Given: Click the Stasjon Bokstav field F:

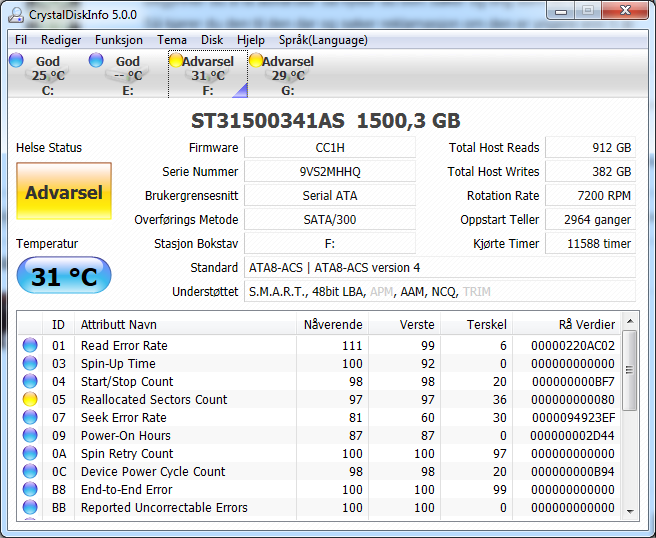Looking at the screenshot, I should (x=330, y=243).
